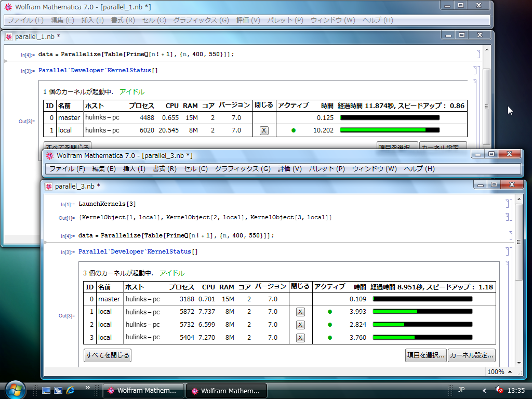Select the bracket of the Parallelize cell in parallel_1.nb
The image size is (532, 399).
coord(478,54)
